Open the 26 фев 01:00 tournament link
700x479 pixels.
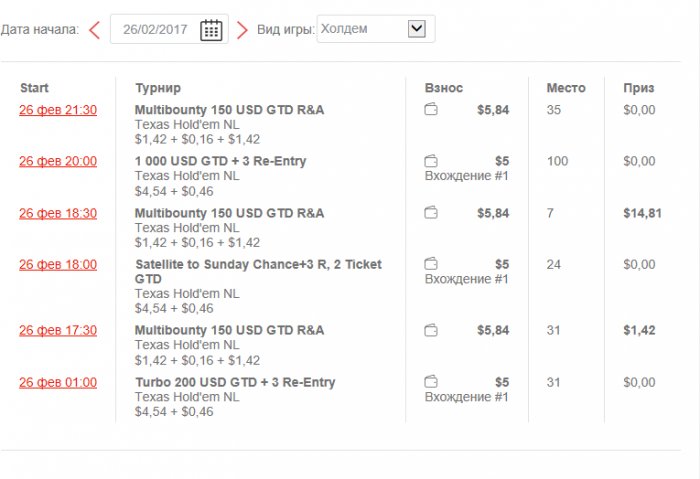[58, 382]
